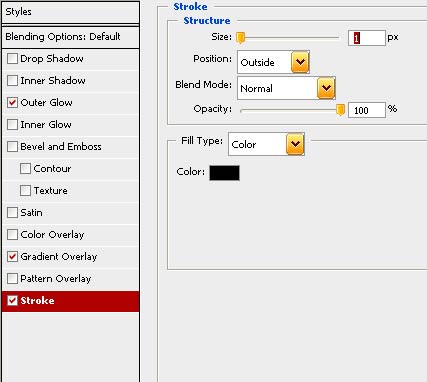The height and width of the screenshot is (382, 427).
Task: Show Gradient Overlay settings via its label
Action: 59,257
